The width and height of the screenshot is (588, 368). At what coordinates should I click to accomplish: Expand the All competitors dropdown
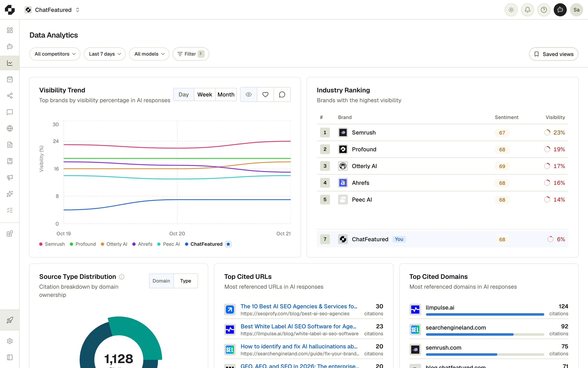click(x=55, y=54)
